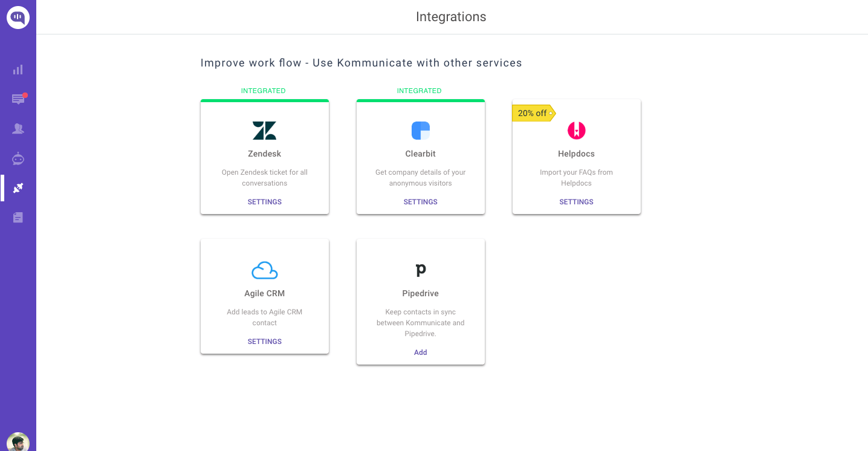
Task: Add the Pipedrive integration
Action: (x=420, y=352)
